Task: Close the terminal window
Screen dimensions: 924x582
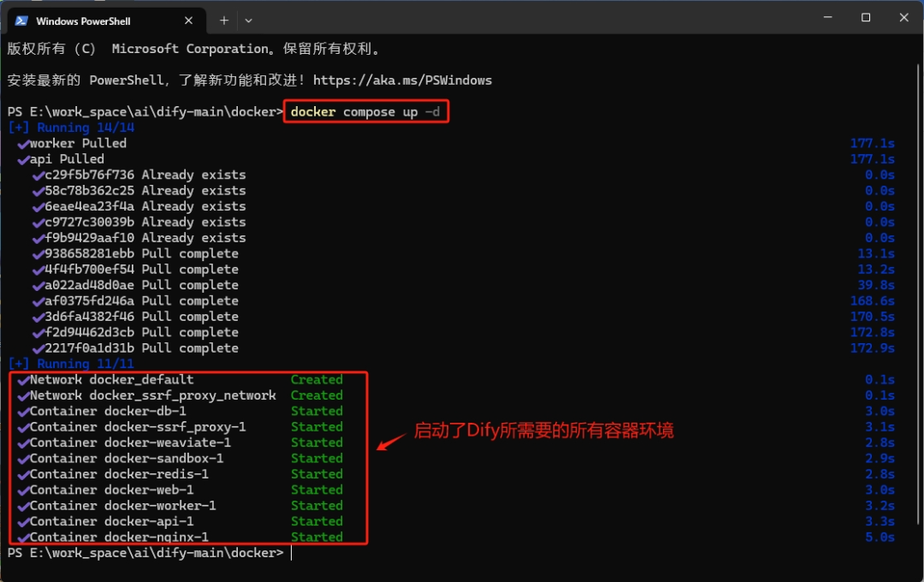Action: pyautogui.click(x=904, y=17)
